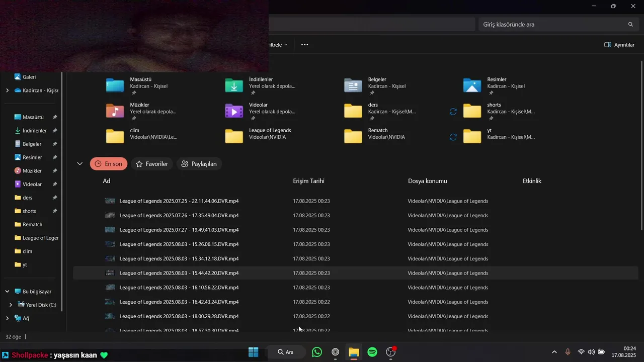Select file League of Legends 2025.08.03 - 16.42.43.24.DVR.mp4
The image size is (644, 362).
pyautogui.click(x=356, y=302)
